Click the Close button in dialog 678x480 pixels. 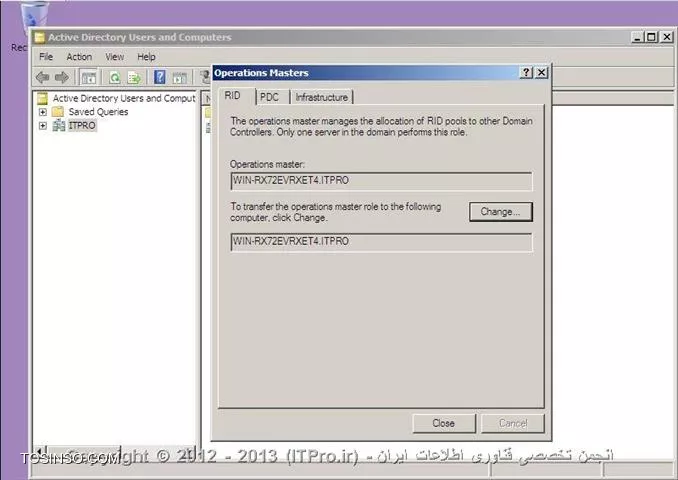click(x=444, y=423)
